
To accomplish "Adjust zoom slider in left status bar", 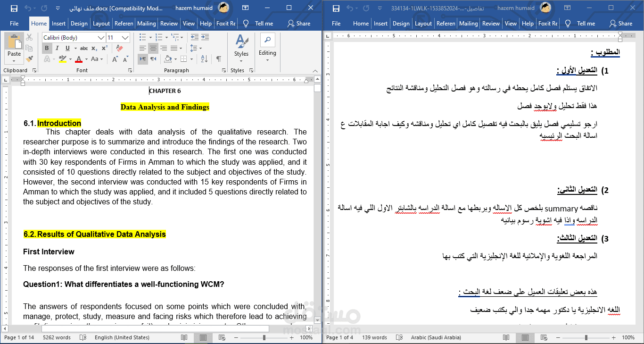I will click(x=264, y=337).
